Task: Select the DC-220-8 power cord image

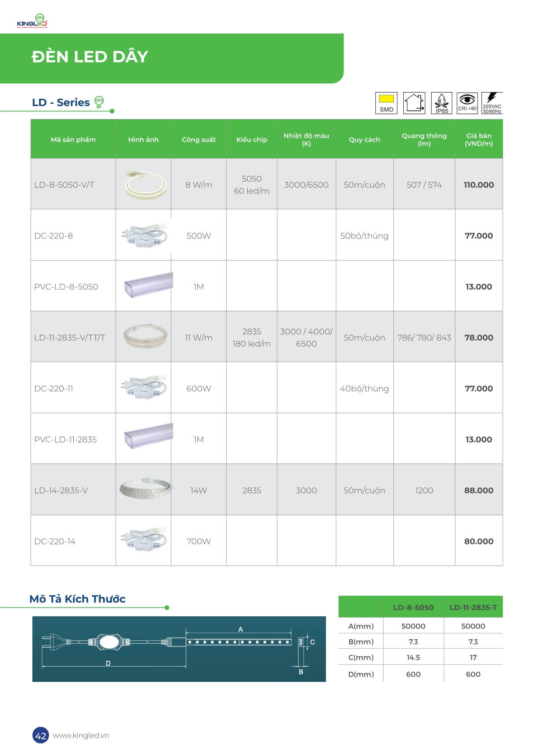Action: (x=143, y=235)
